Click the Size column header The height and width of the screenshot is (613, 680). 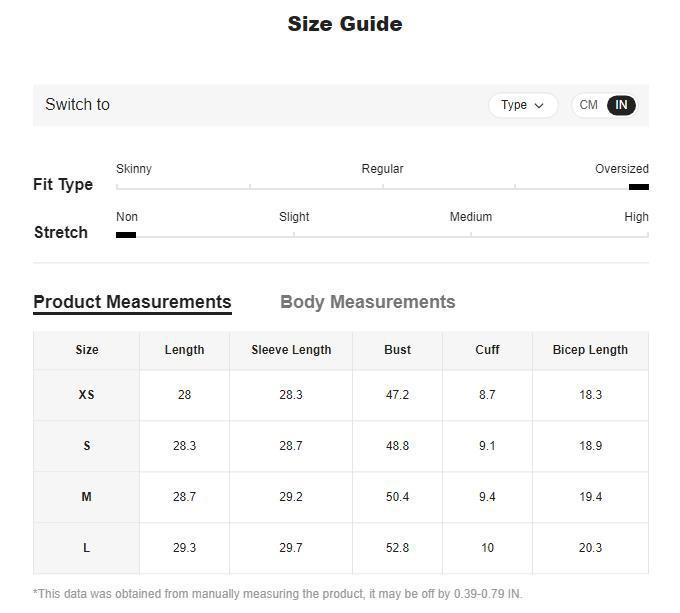tap(87, 350)
